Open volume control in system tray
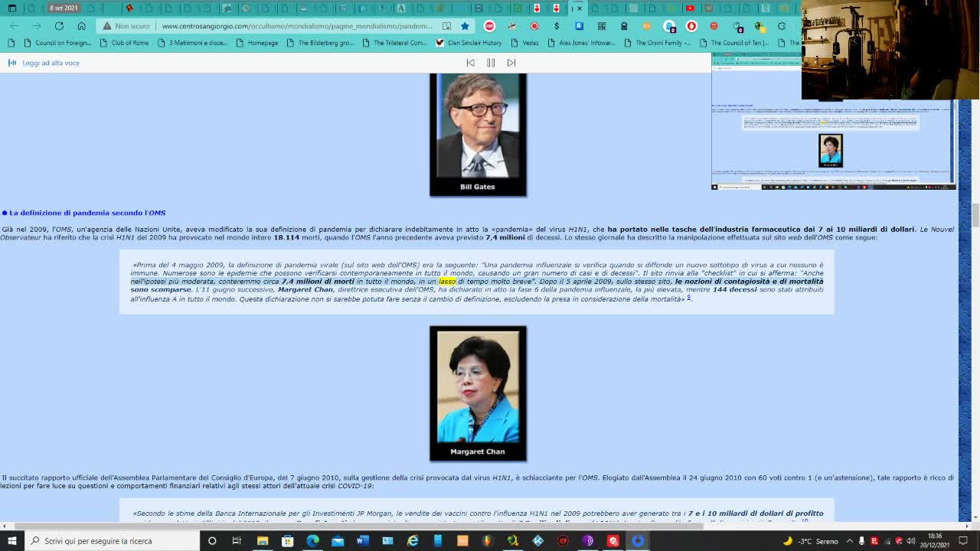980x551 pixels. pos(910,541)
